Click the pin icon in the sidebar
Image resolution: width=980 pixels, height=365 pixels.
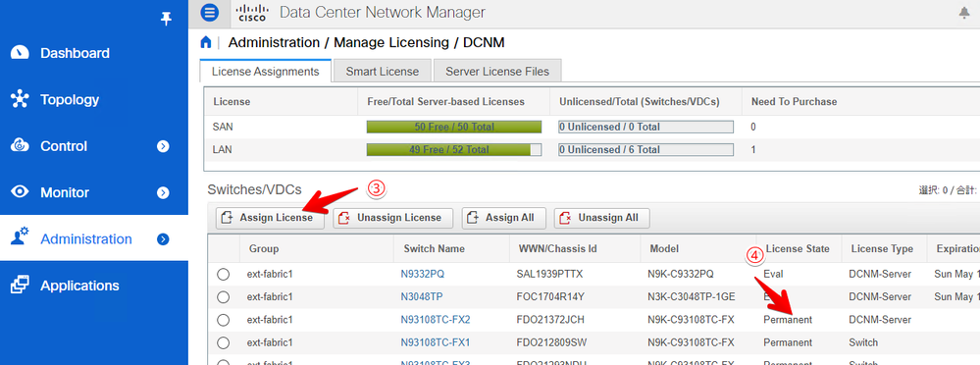pyautogui.click(x=166, y=19)
